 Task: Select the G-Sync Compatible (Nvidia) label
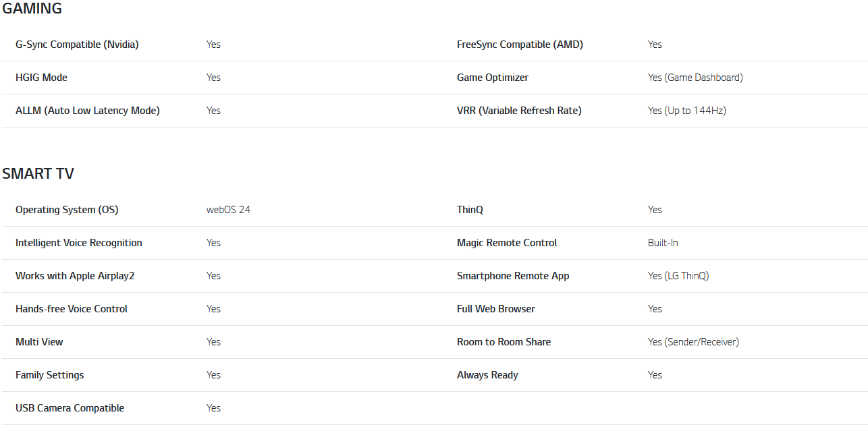(x=77, y=45)
